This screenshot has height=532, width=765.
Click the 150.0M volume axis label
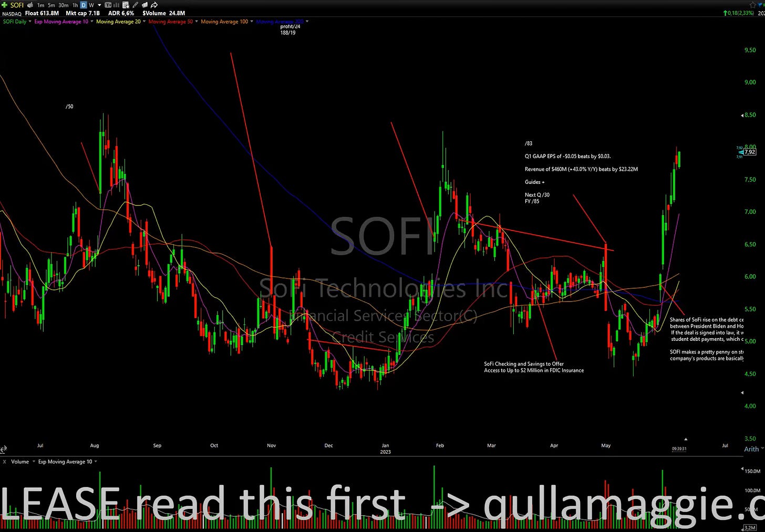click(753, 471)
